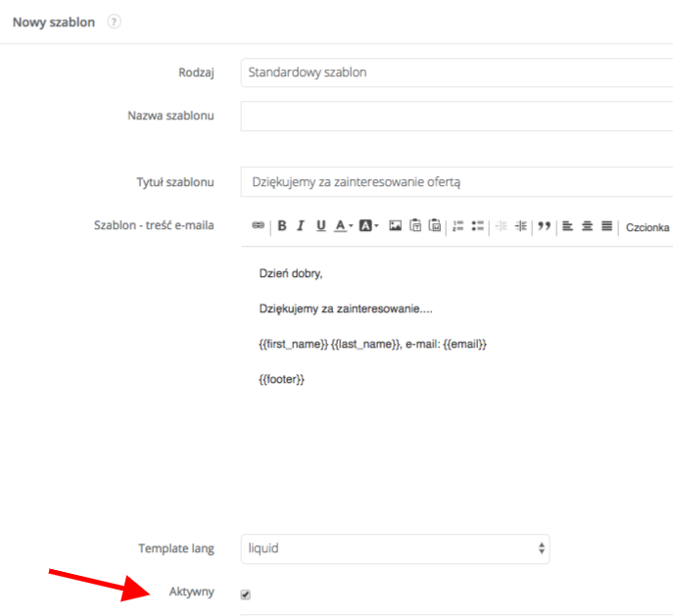673x616 pixels.
Task: Click the 'Szablon - treść e-maila' label
Action: point(154,225)
